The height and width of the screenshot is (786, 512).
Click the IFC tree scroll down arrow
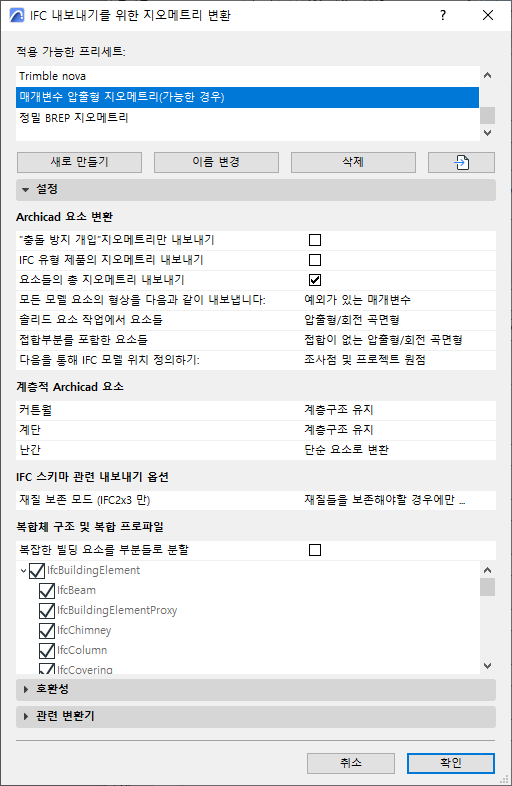coord(487,666)
